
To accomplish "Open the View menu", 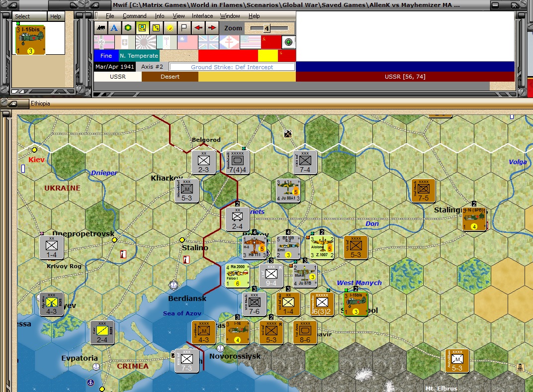I will click(178, 16).
